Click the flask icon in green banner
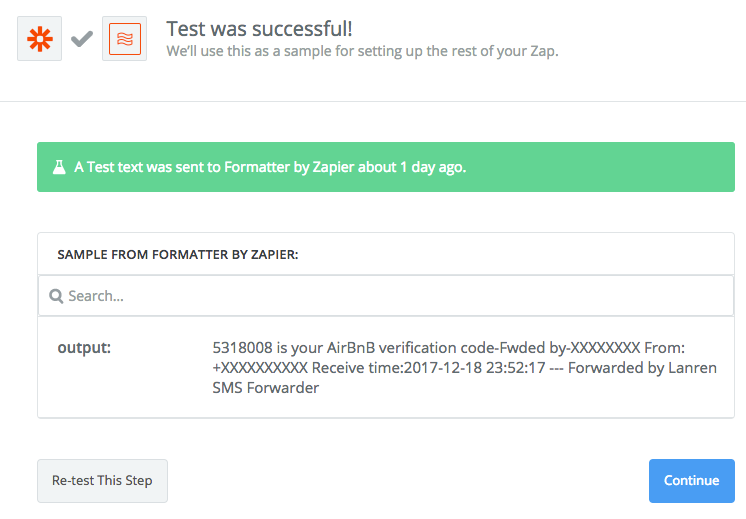 (x=59, y=167)
